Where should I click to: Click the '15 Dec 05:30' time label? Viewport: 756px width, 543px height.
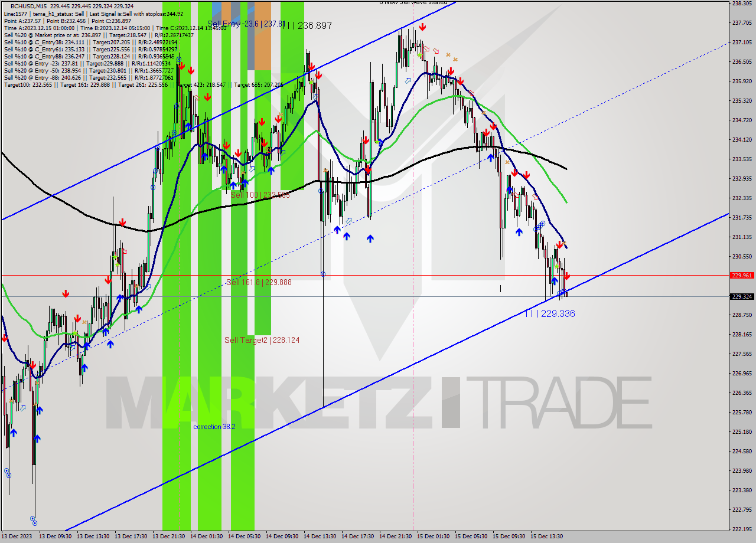pos(470,537)
